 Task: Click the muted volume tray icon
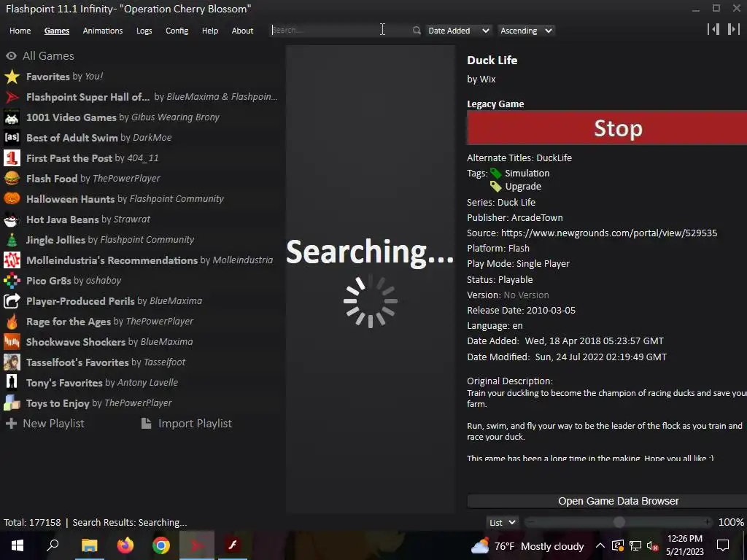[652, 546]
